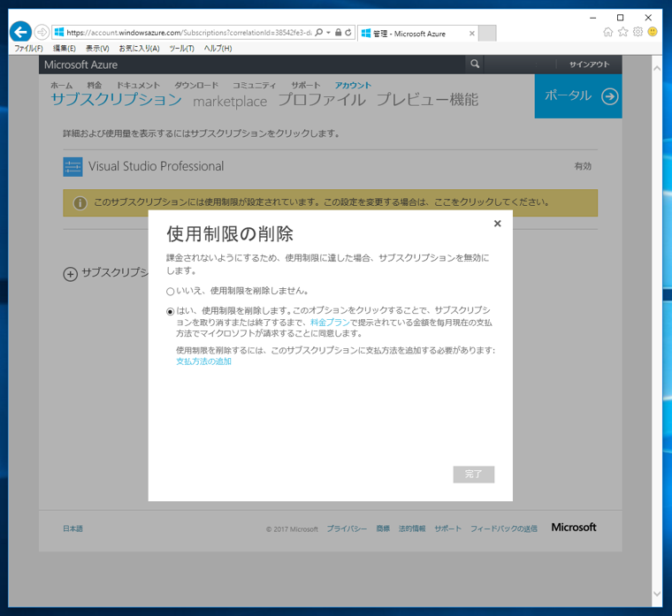Click the Visual Studio Professional subscription icon
Image resolution: width=672 pixels, height=616 pixels.
[73, 167]
